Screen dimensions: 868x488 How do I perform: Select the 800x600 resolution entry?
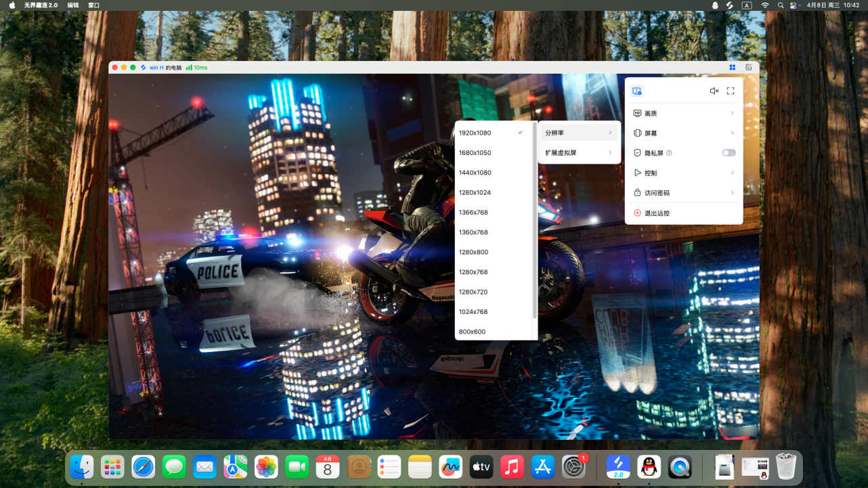coord(472,332)
